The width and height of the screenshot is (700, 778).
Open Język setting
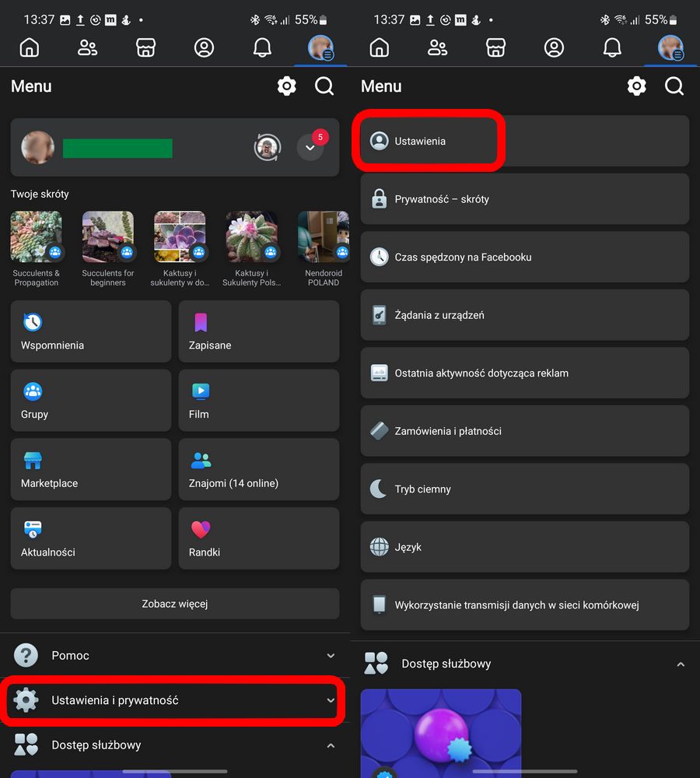(525, 547)
